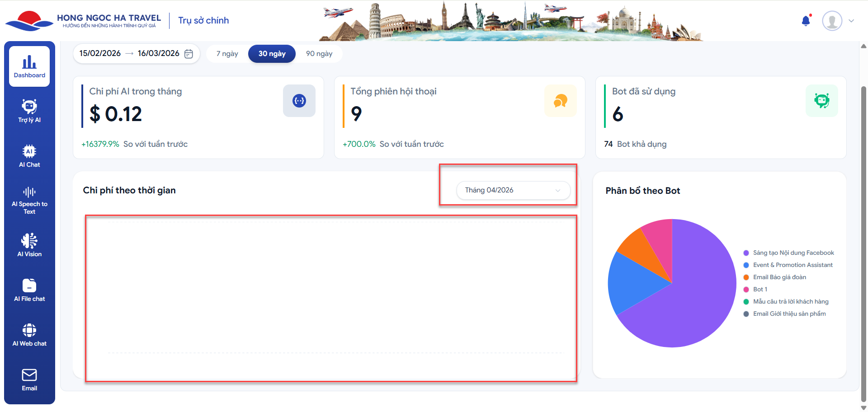The image size is (868, 412).
Task: Toggle Sáng tạo Nội dung Facebook legend
Action: [x=793, y=253]
